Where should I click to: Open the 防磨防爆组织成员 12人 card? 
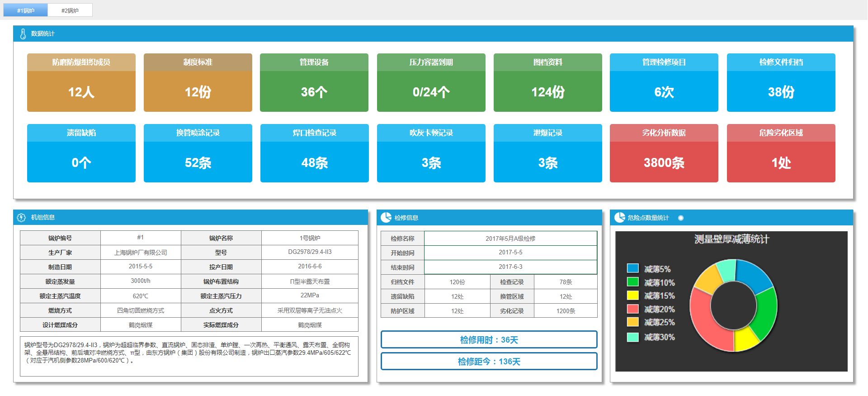(x=81, y=82)
